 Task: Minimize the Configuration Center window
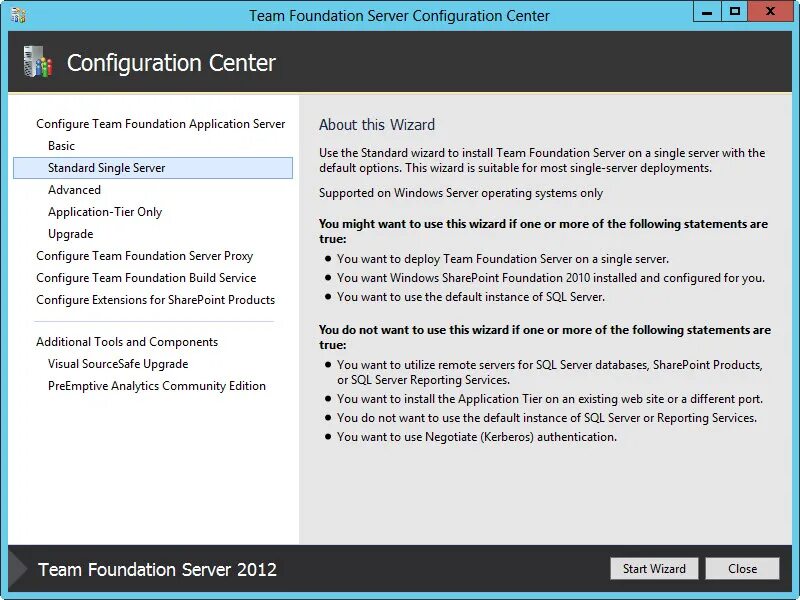(x=707, y=12)
